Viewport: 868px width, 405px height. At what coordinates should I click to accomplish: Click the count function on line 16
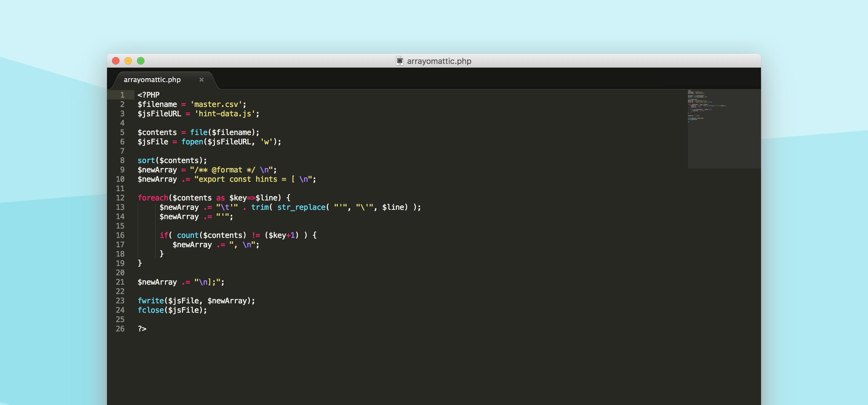point(188,235)
